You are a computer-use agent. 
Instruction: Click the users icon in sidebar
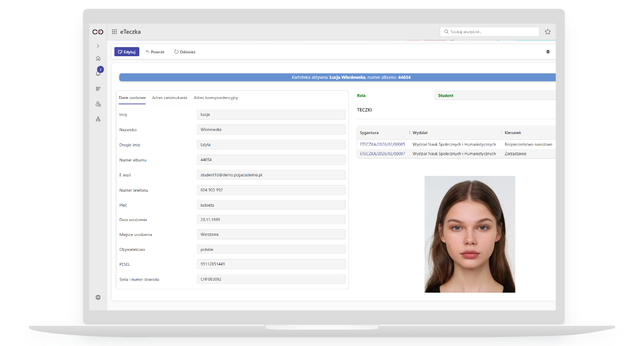point(98,104)
